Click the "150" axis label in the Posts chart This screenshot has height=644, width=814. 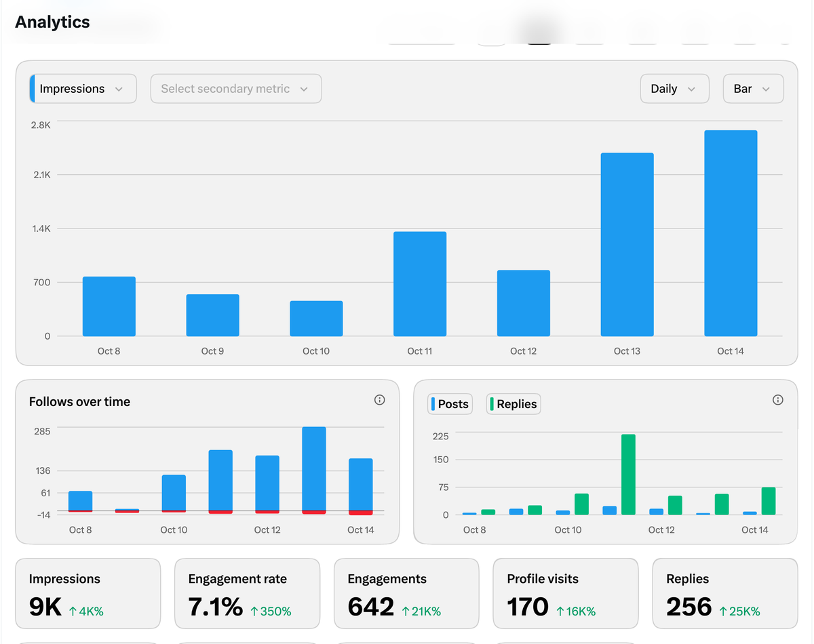tap(441, 460)
